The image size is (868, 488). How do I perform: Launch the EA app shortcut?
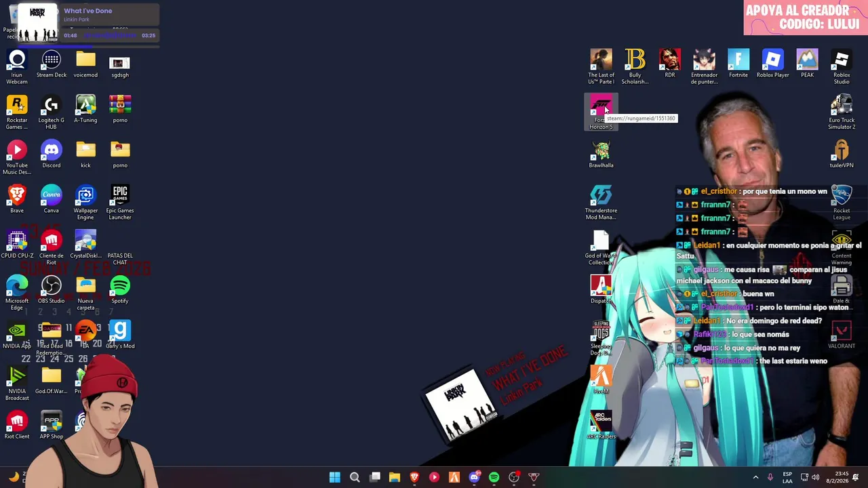[85, 335]
